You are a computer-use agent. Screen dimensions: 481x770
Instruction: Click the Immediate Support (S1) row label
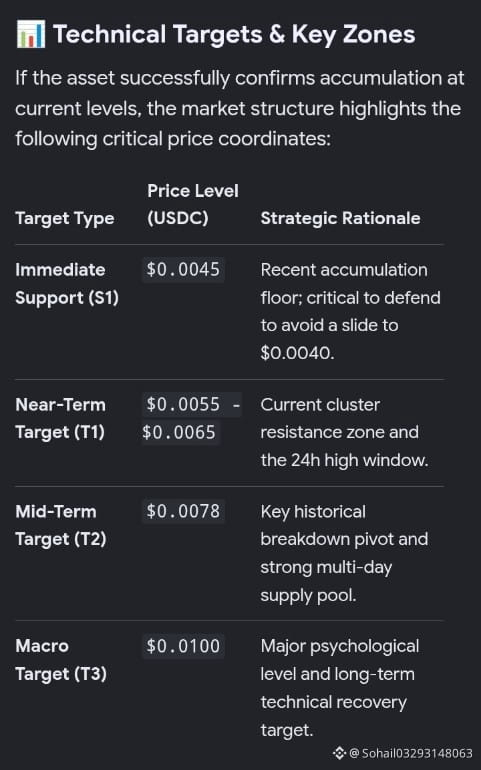pyautogui.click(x=67, y=284)
